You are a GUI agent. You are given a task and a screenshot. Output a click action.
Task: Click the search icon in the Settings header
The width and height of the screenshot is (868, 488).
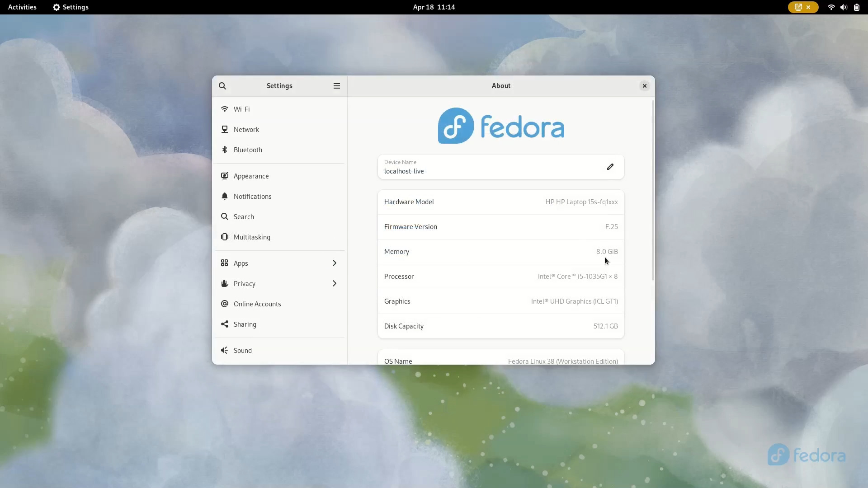[223, 86]
